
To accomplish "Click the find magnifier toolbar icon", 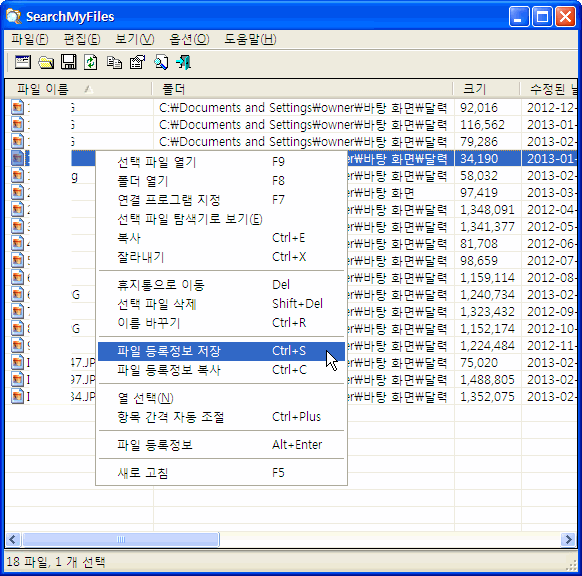I will (161, 62).
